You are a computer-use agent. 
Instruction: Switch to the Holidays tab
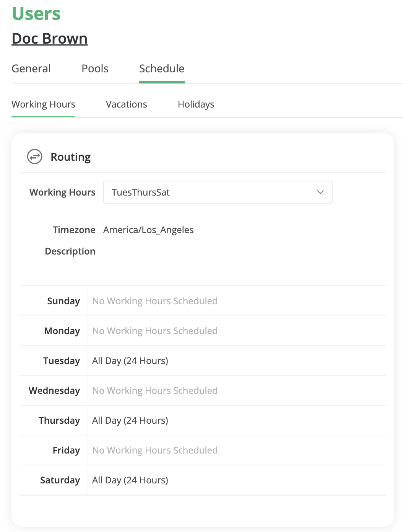[196, 104]
